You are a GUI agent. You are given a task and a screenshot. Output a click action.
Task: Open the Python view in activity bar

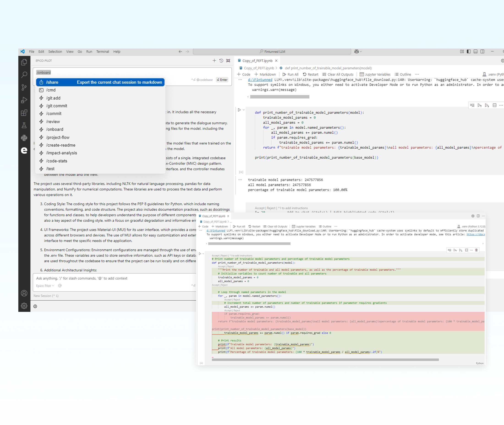point(24,138)
